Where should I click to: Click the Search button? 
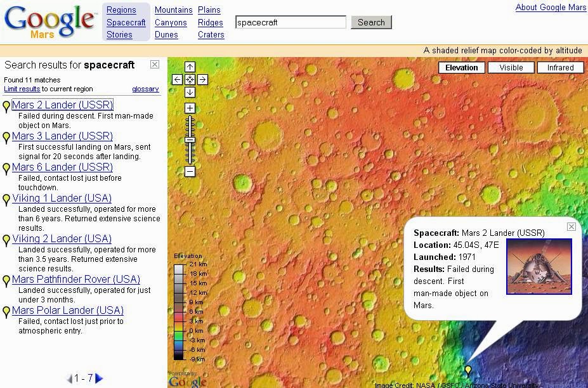371,22
